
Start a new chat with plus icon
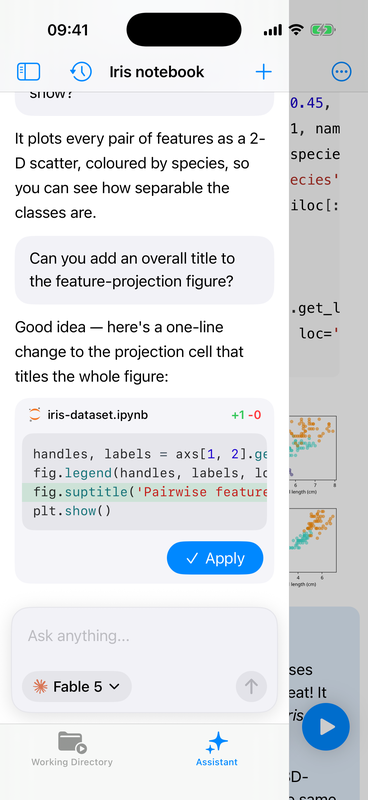tap(263, 72)
